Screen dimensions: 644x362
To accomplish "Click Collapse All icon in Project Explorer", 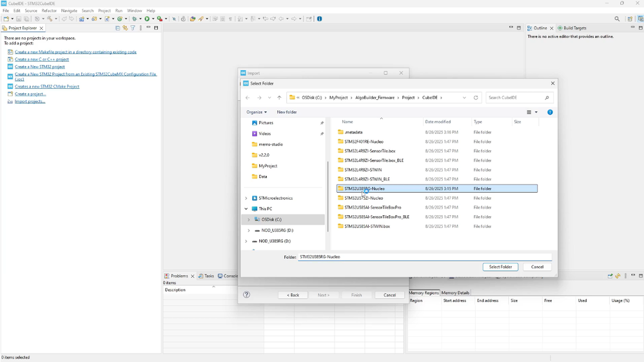I will (x=117, y=28).
